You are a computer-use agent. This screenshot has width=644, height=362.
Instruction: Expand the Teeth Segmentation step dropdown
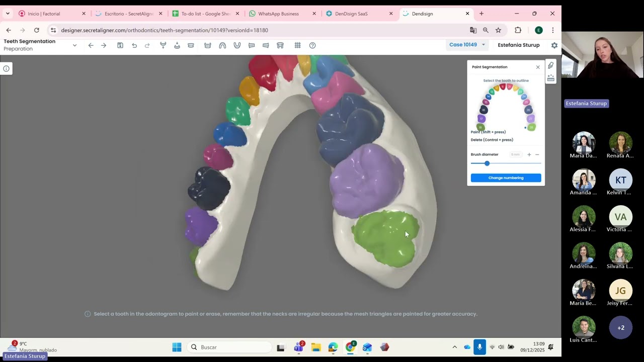pos(74,45)
